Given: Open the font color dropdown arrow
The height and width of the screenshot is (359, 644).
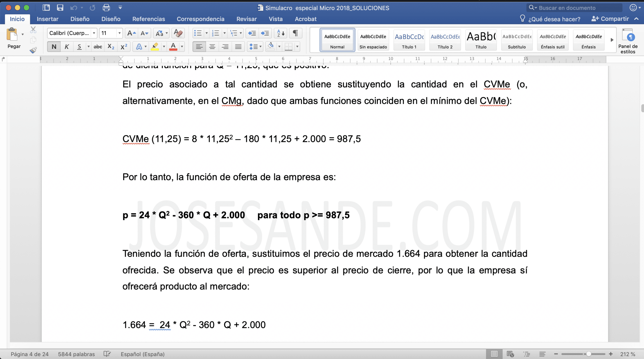Looking at the screenshot, I should click(182, 47).
